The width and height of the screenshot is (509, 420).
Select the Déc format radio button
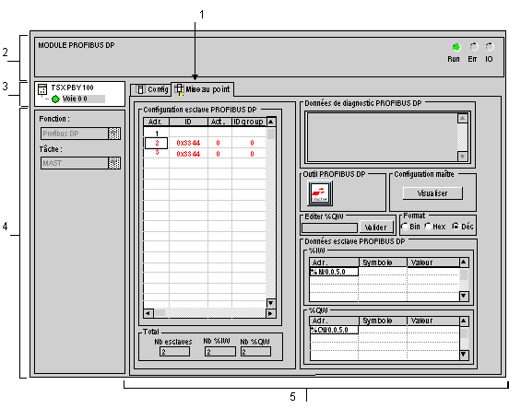[x=456, y=227]
